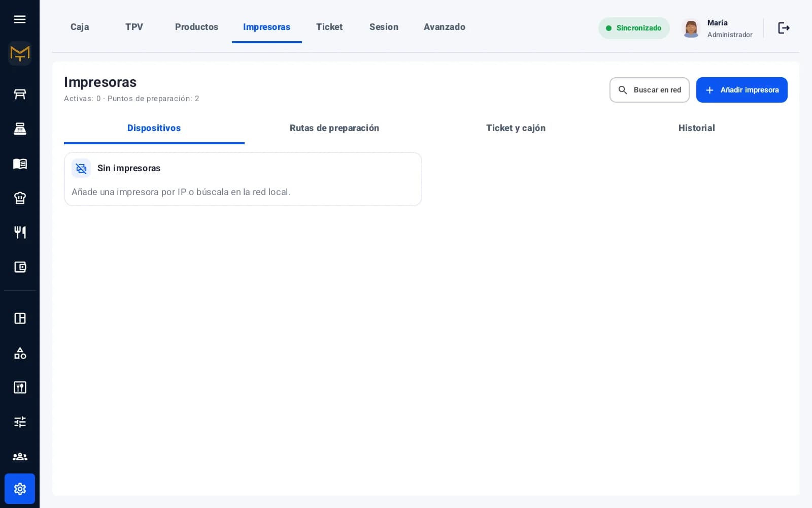Click the 'Activas: 0 · Puntos de preparación: 2' text
This screenshot has height=508, width=812.
click(131, 99)
